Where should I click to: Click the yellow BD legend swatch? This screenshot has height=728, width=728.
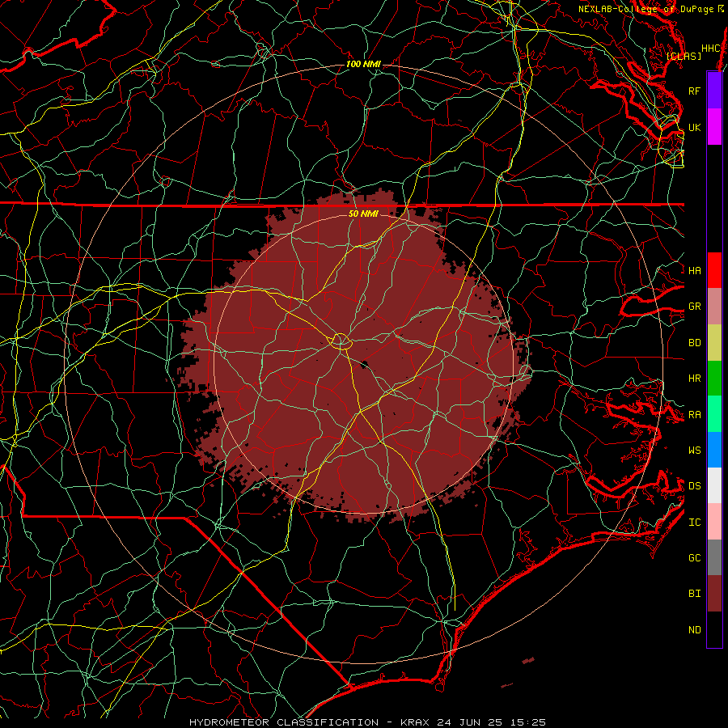[714, 342]
